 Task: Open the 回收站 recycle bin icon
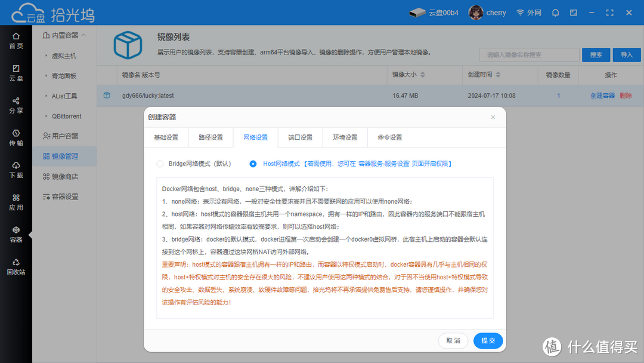pos(16,267)
